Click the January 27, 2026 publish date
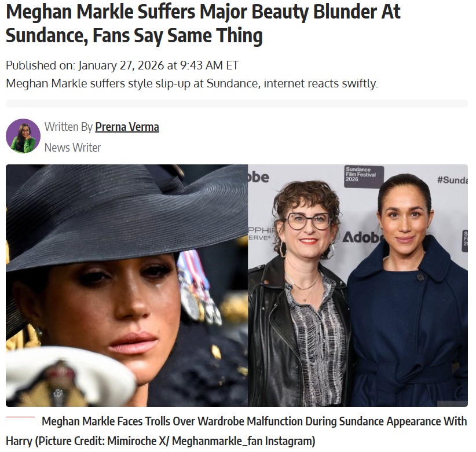The width and height of the screenshot is (476, 452). click(x=122, y=65)
